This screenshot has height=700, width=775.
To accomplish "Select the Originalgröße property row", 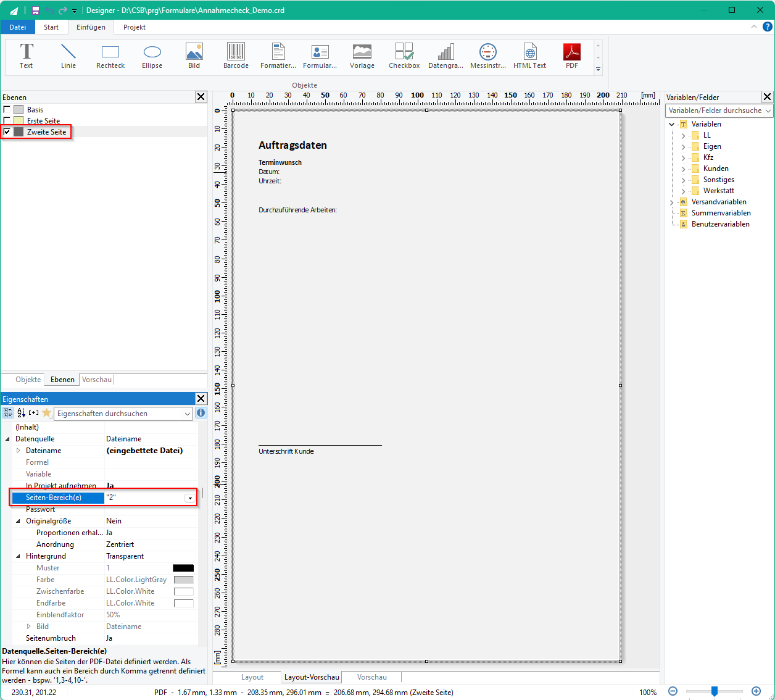I will (x=105, y=521).
